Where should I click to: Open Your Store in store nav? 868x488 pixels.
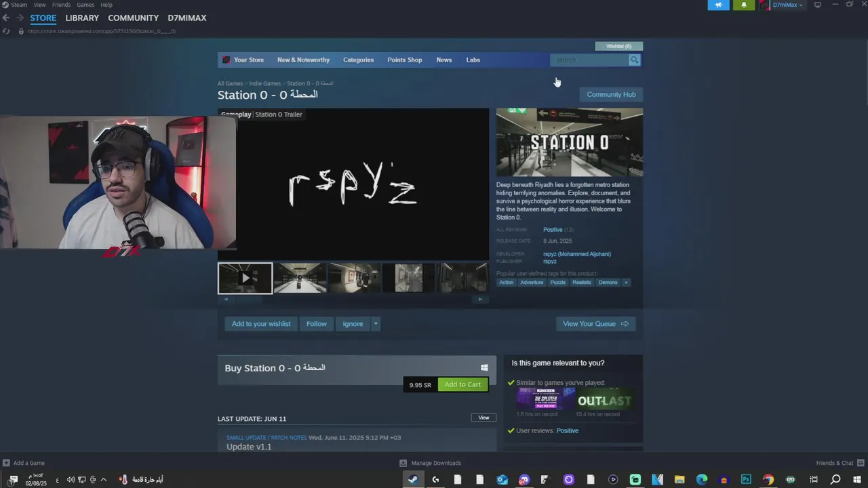249,60
